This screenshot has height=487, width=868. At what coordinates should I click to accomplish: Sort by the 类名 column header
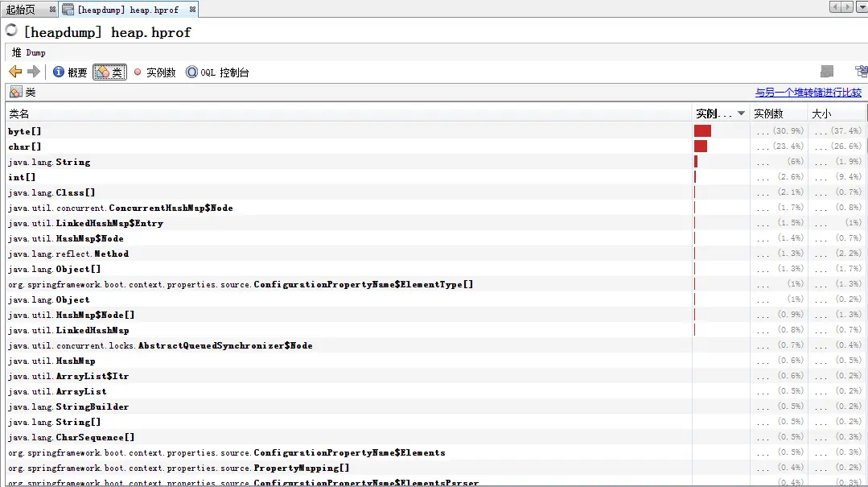(349, 113)
